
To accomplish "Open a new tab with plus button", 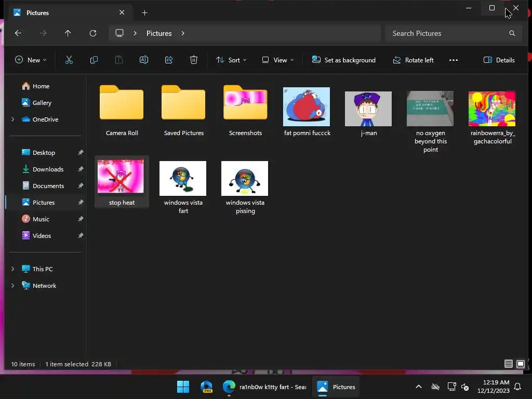I will pos(144,13).
